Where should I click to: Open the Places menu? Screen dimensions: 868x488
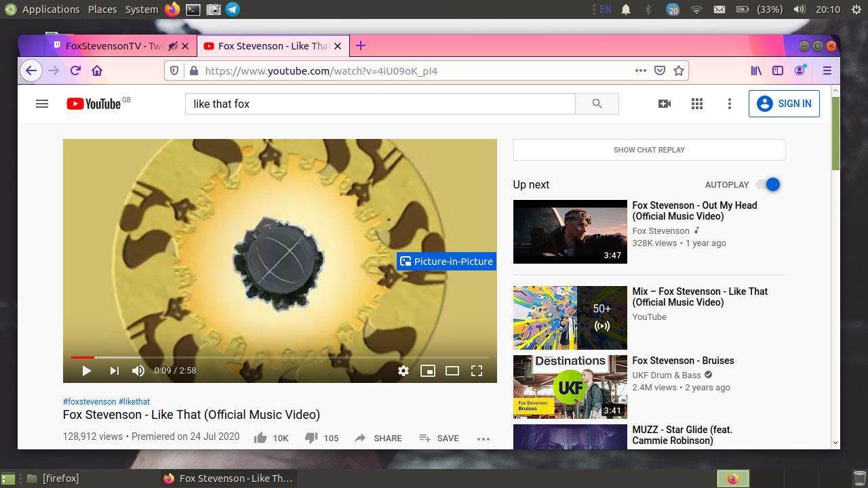click(x=102, y=9)
